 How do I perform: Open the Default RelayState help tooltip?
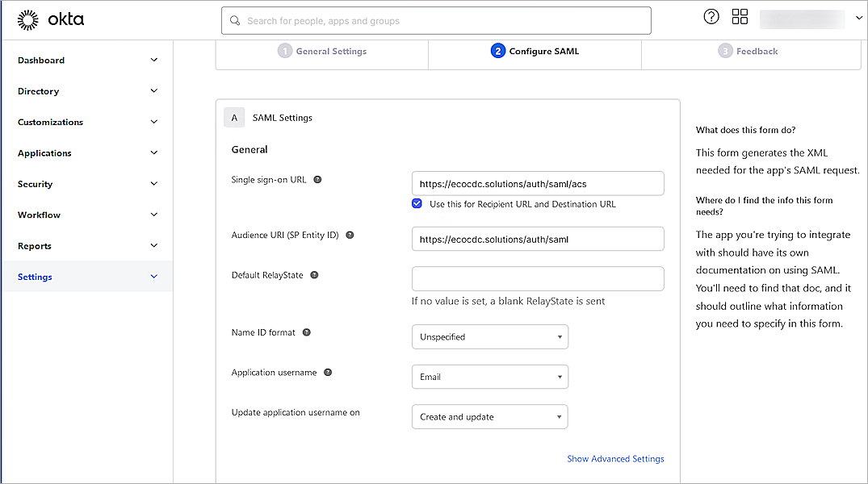coord(314,274)
